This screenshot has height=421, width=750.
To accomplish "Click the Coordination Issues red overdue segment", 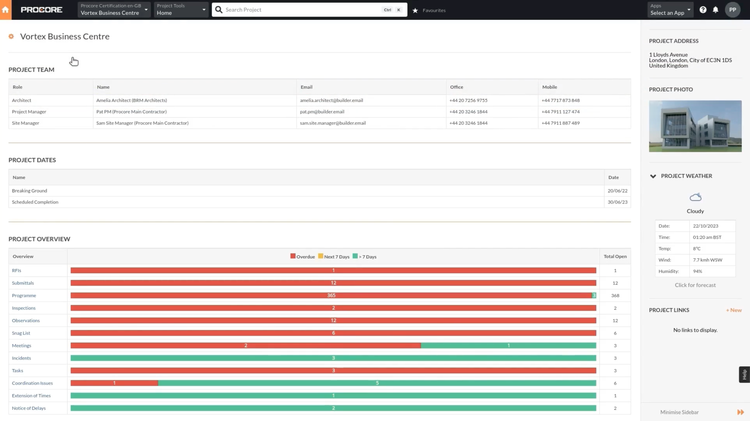I will [x=114, y=383].
